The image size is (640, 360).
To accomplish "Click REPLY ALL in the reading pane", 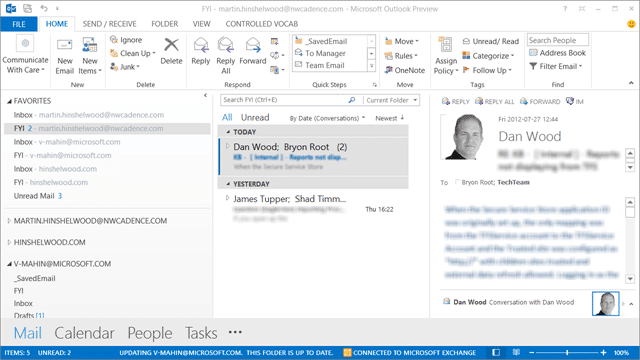I will pyautogui.click(x=495, y=101).
